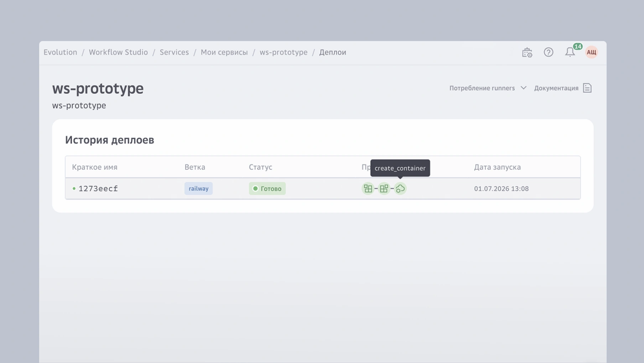Click the create_container tooltip

coord(400,168)
